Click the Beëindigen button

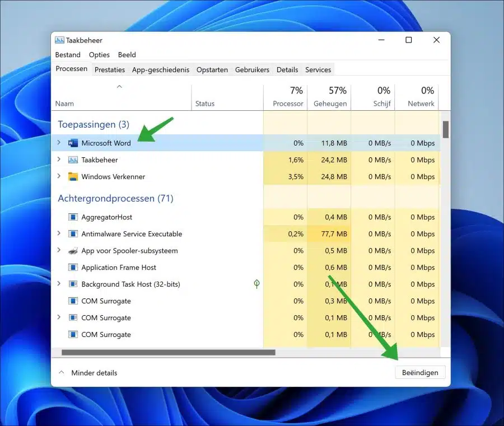tap(420, 373)
